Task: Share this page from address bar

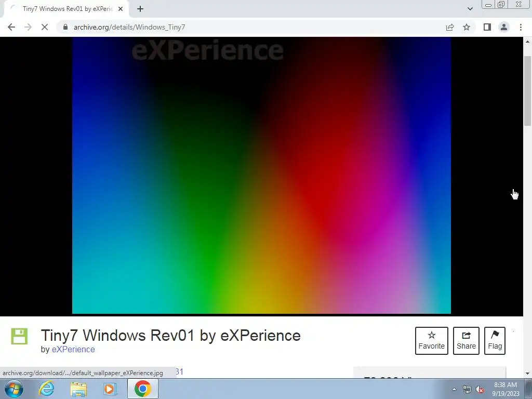Action: pyautogui.click(x=450, y=27)
